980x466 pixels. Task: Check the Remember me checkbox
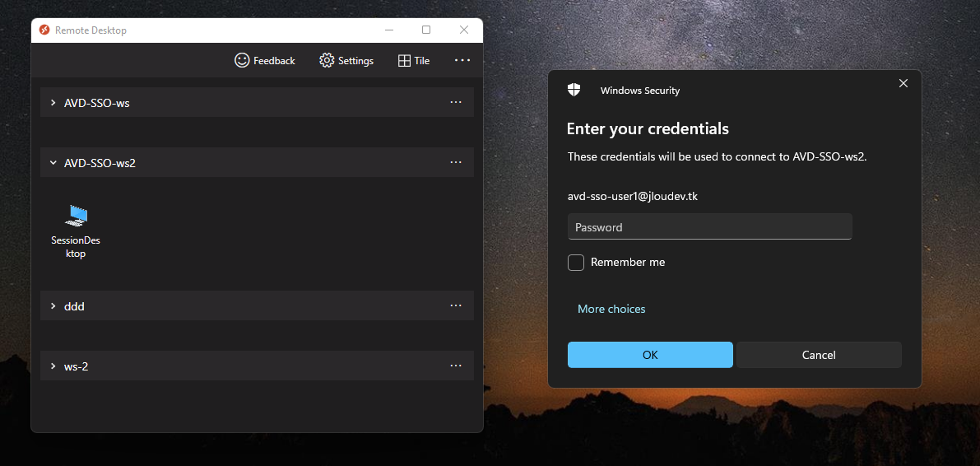(x=576, y=263)
